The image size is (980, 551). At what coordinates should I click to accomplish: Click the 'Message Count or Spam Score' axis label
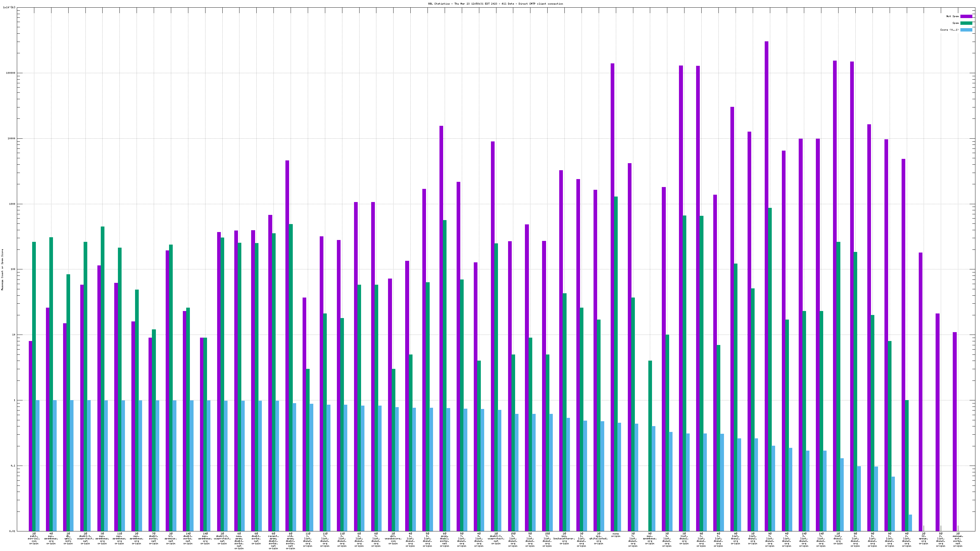[x=2, y=270]
